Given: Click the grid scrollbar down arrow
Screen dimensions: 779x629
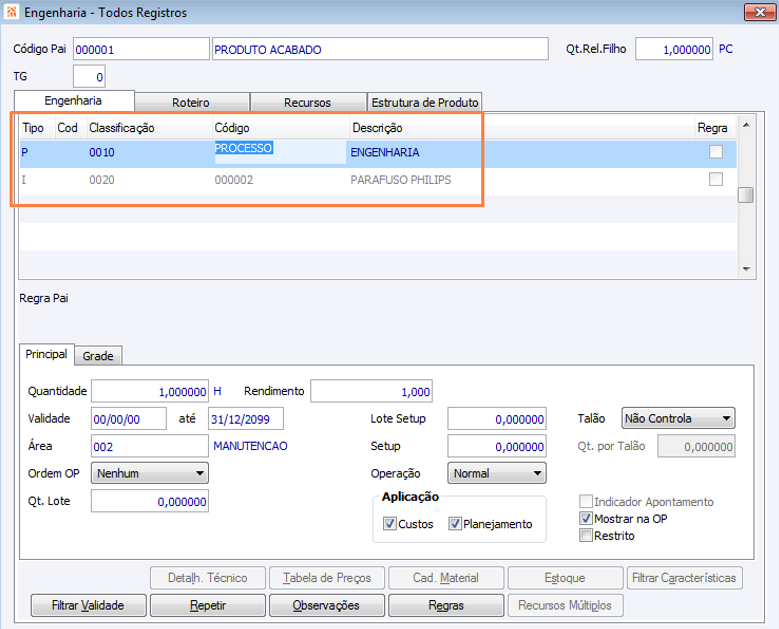Looking at the screenshot, I should point(746,269).
